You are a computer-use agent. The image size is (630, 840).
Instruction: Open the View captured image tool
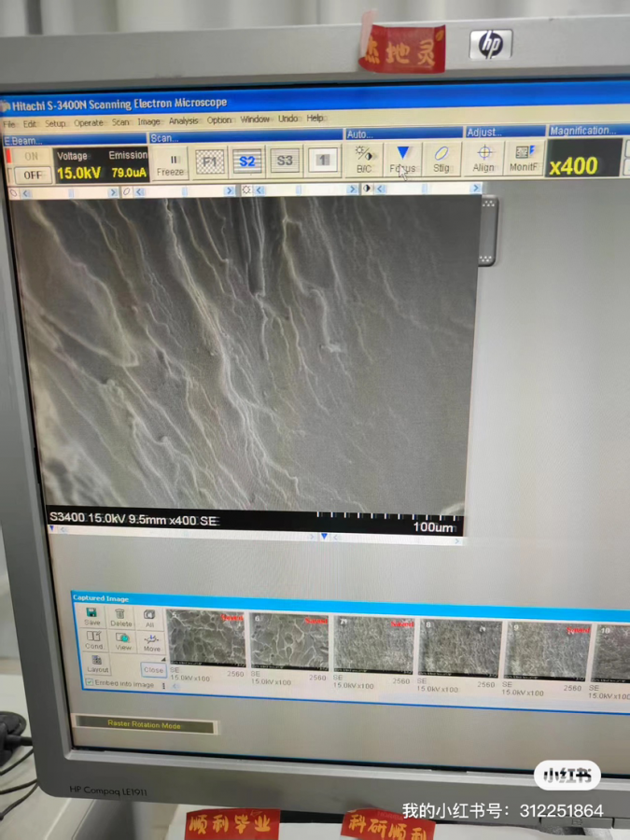coord(122,641)
